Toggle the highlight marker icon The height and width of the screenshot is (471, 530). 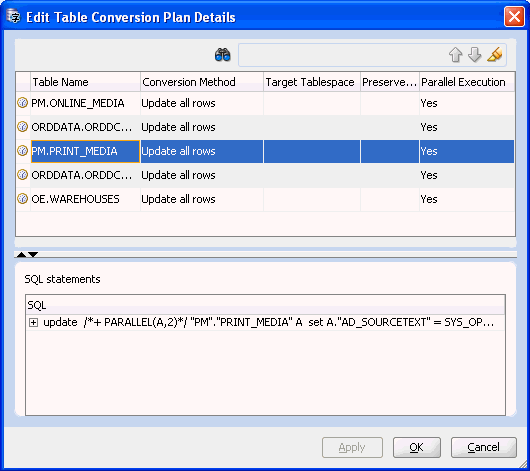495,54
